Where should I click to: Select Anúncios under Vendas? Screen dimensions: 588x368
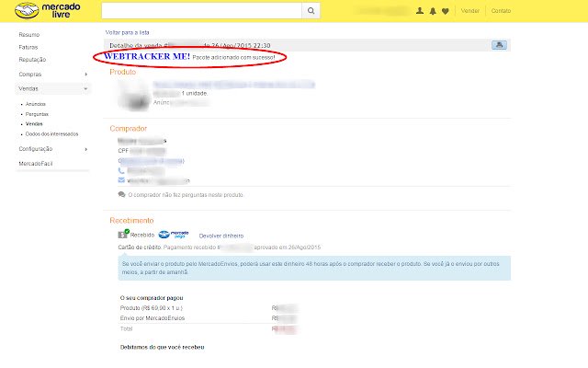point(36,104)
